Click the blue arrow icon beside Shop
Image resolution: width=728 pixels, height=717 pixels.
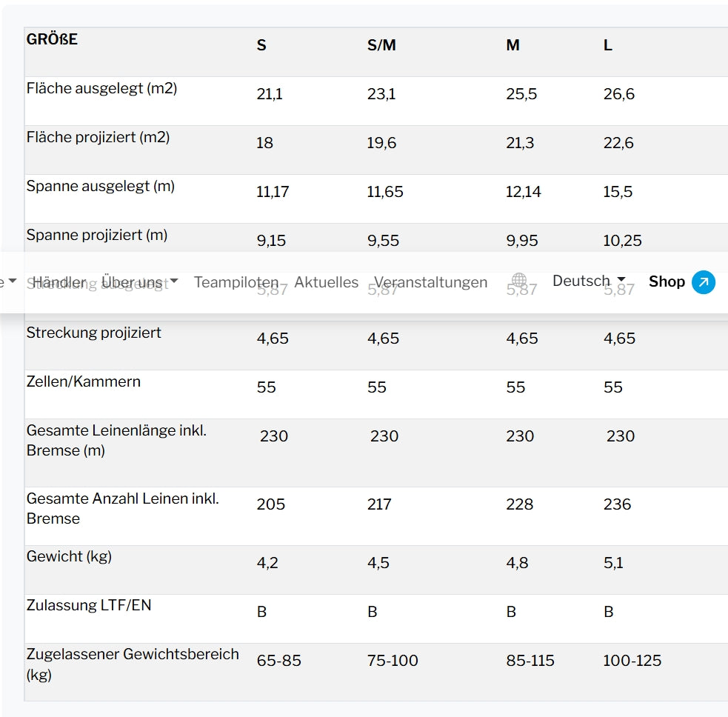704,282
